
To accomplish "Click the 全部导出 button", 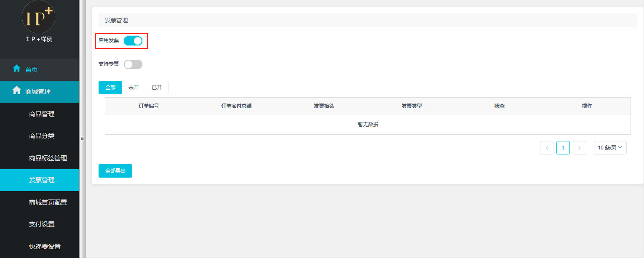I will point(115,171).
